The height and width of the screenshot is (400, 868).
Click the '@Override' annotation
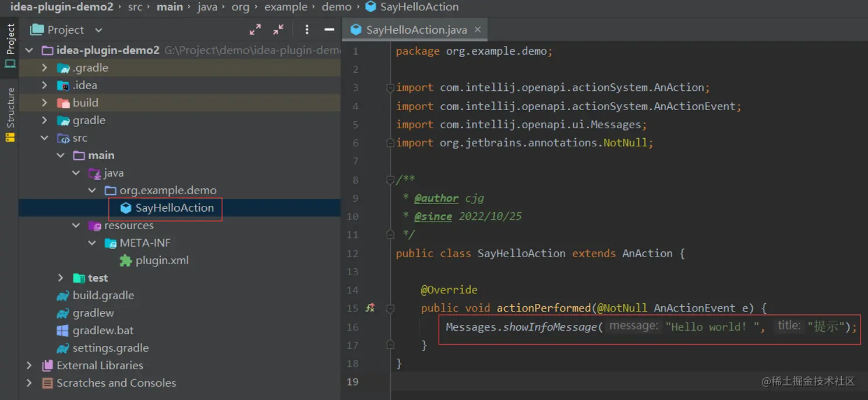pyautogui.click(x=449, y=290)
